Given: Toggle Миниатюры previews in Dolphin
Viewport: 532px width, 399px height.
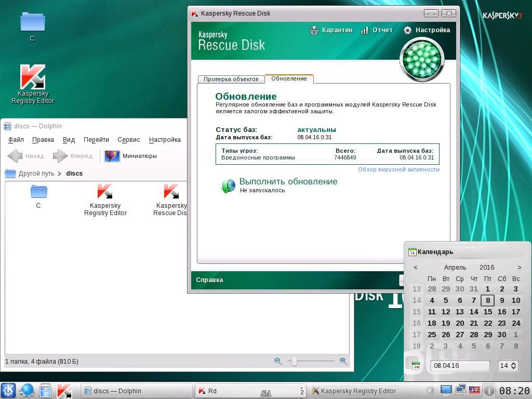Looking at the screenshot, I should (130, 156).
